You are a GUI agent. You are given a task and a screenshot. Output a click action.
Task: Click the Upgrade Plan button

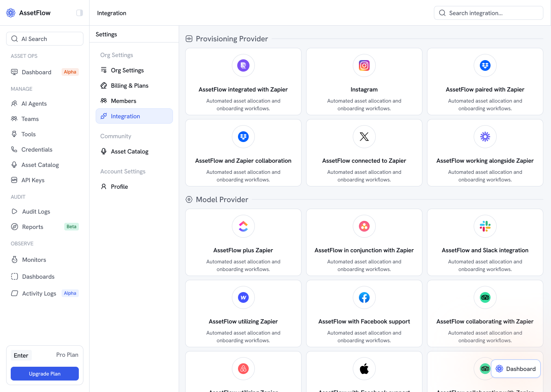coord(45,374)
